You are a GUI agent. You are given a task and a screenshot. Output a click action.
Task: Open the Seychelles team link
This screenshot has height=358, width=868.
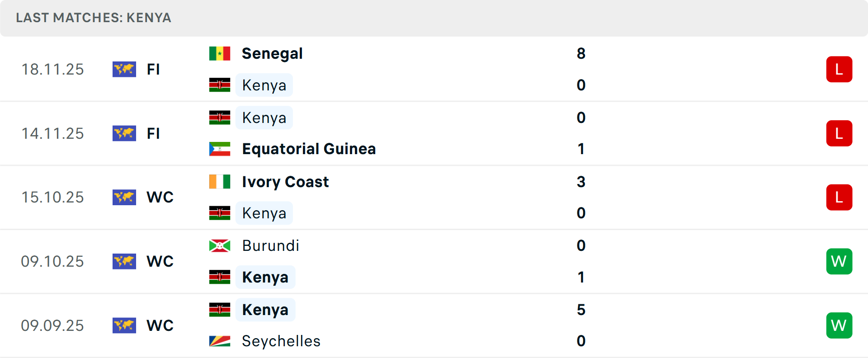pyautogui.click(x=281, y=341)
